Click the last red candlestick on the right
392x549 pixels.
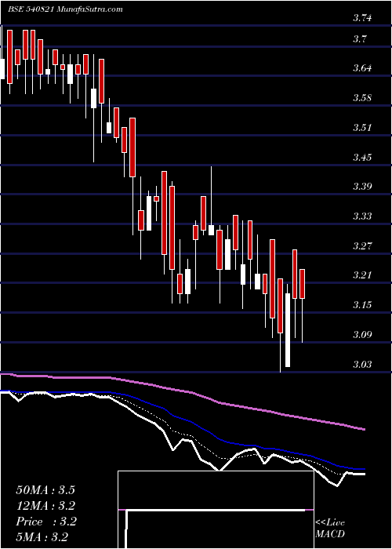point(302,284)
